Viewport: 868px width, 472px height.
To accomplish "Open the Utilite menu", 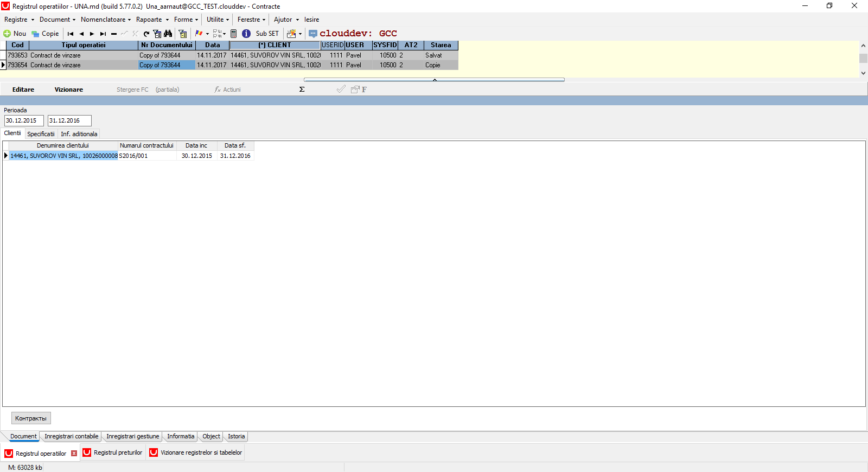I will tap(218, 20).
